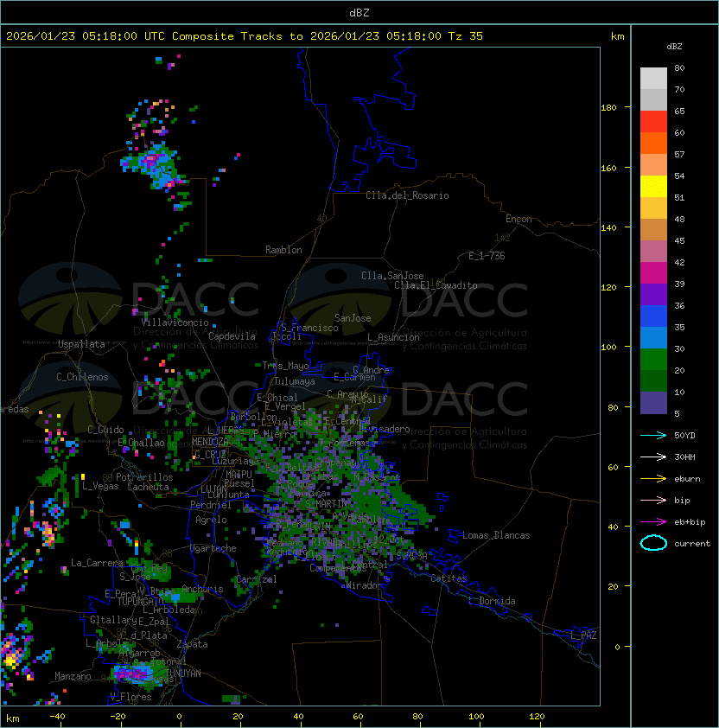Viewport: 719px width, 728px height.
Task: Click the Carrizal map label
Action: pos(257,579)
